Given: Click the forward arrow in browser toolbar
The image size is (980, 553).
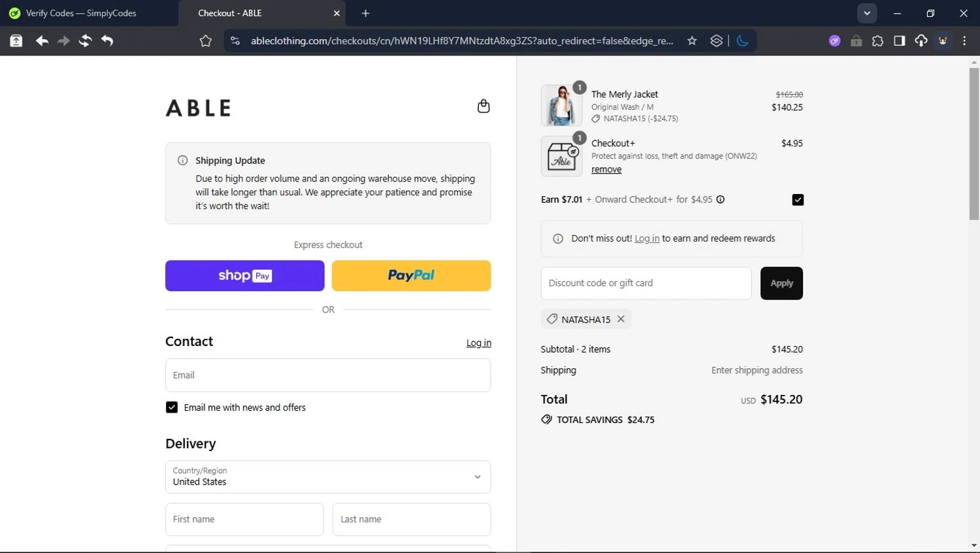Looking at the screenshot, I should click(x=63, y=41).
